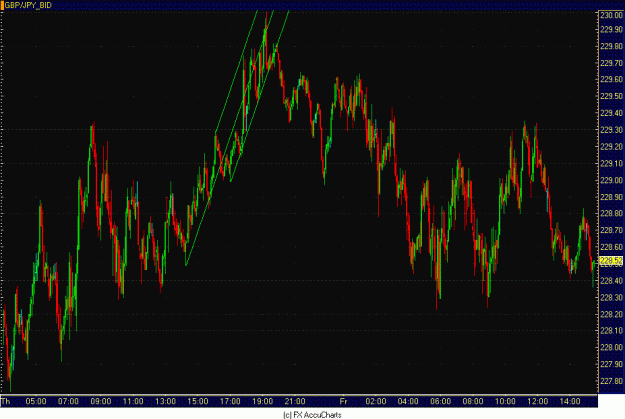Click the 228.10 price axis label
625x419 pixels.
click(611, 330)
